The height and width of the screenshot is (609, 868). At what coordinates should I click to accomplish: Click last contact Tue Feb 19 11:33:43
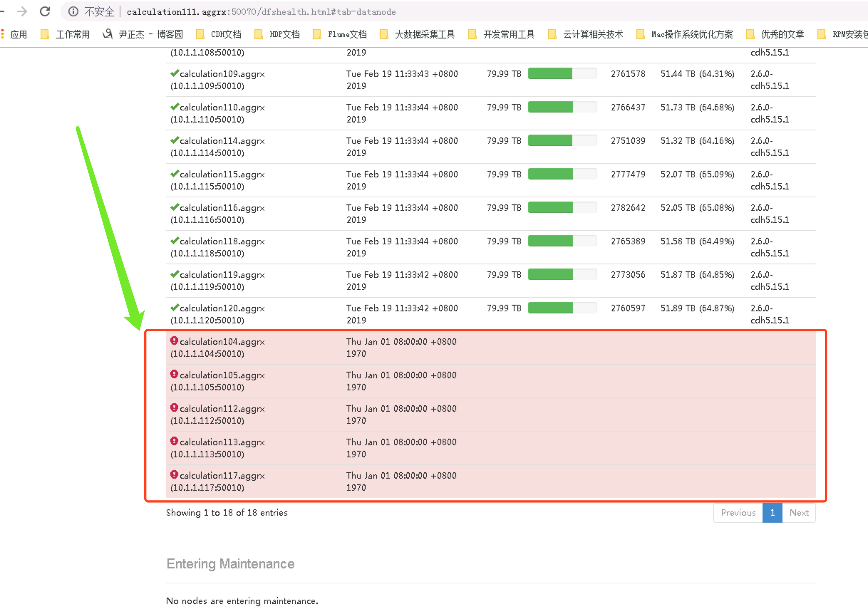point(402,80)
